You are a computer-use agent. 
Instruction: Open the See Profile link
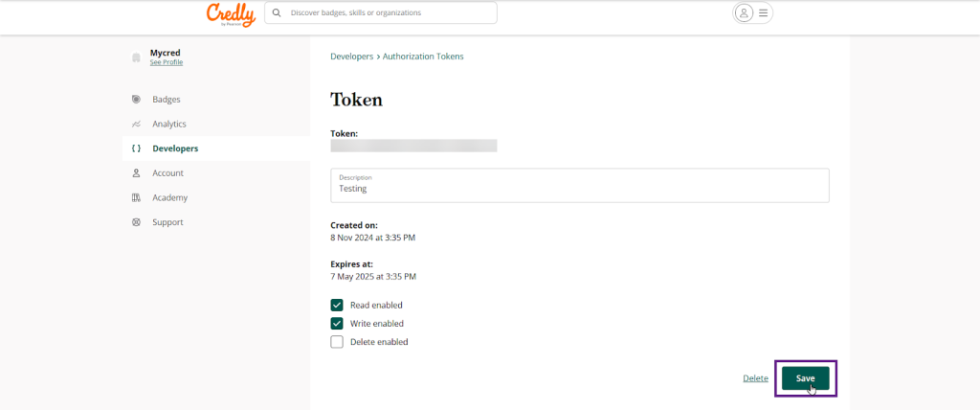(167, 62)
